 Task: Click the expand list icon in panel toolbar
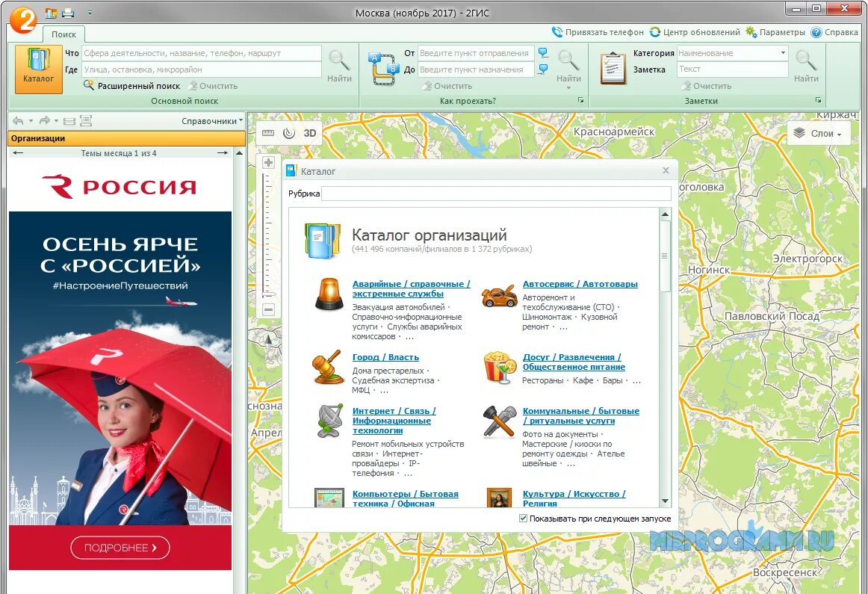86,121
